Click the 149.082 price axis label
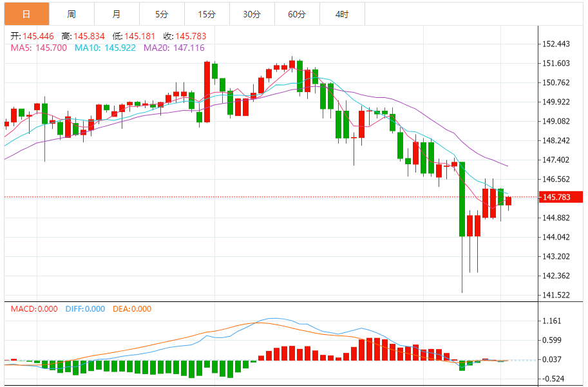The width and height of the screenshot is (588, 387). 556,121
